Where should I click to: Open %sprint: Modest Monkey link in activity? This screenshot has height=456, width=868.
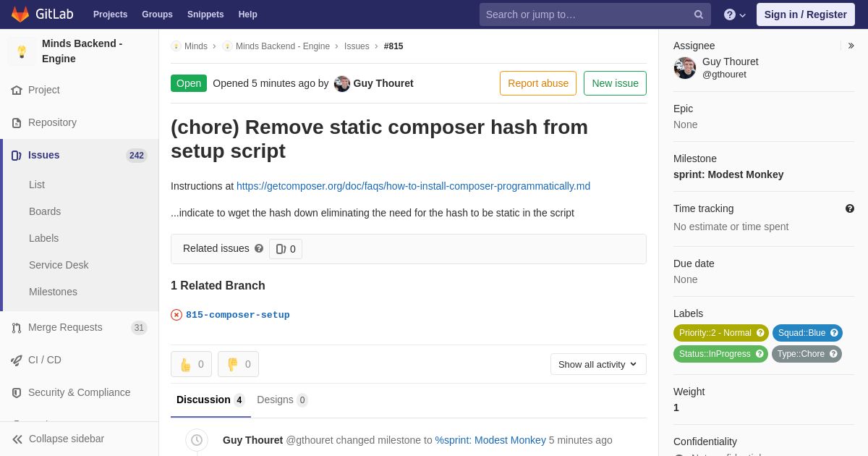coord(490,440)
